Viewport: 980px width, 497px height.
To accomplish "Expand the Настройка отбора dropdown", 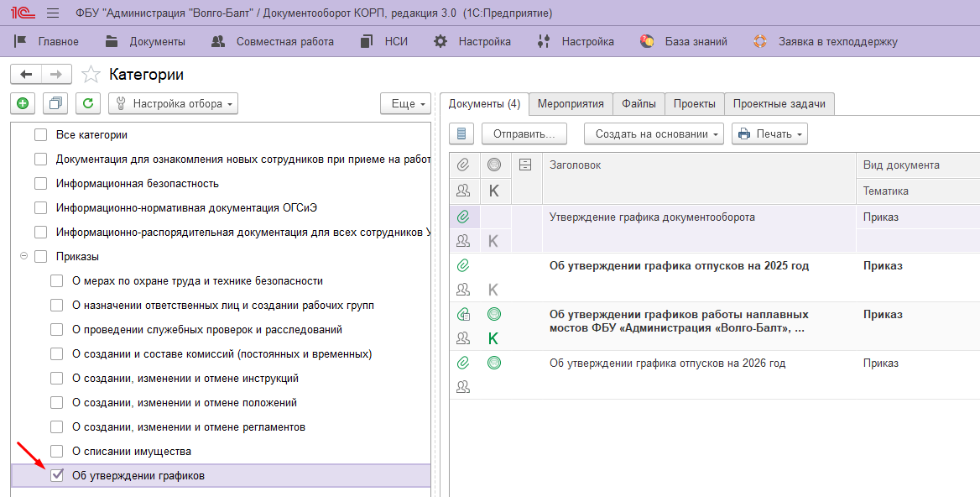I will tap(174, 103).
